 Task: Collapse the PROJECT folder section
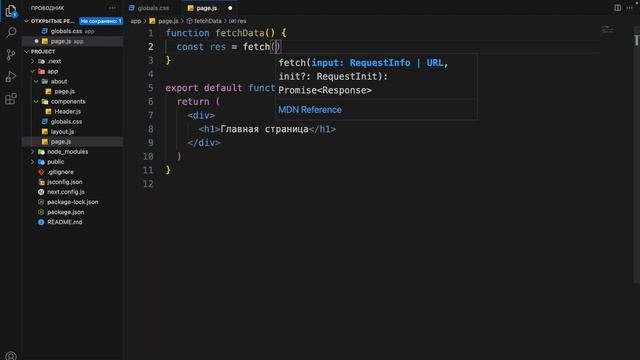(27, 51)
